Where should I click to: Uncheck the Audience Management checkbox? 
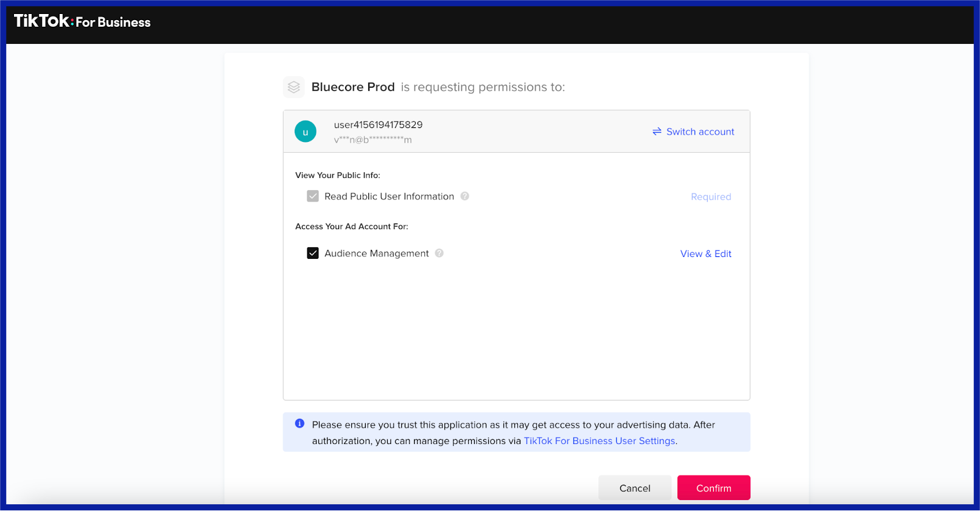(313, 253)
